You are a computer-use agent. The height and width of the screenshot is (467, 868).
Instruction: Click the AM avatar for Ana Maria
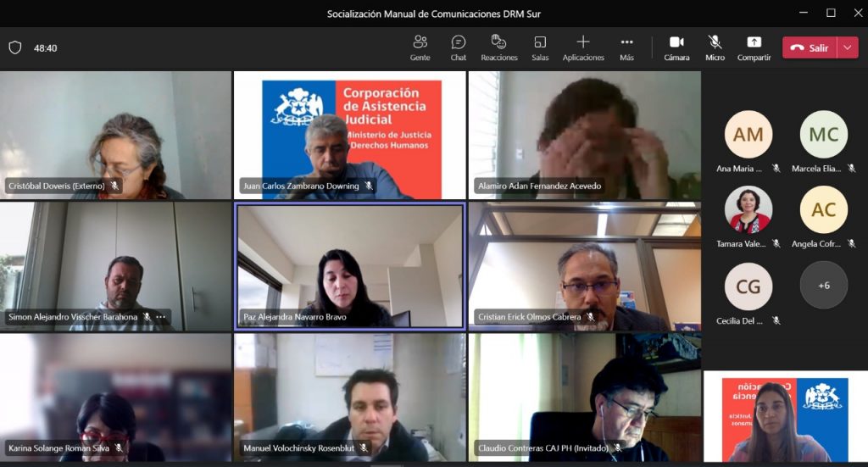[x=748, y=135]
